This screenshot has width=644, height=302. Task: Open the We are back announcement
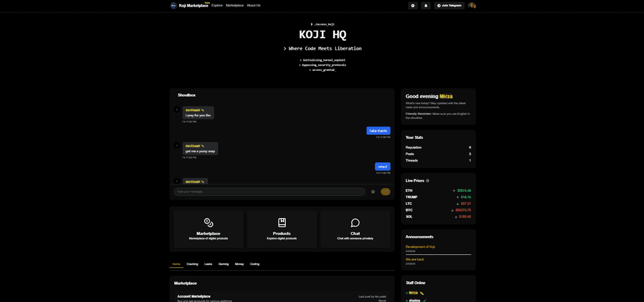(414, 259)
